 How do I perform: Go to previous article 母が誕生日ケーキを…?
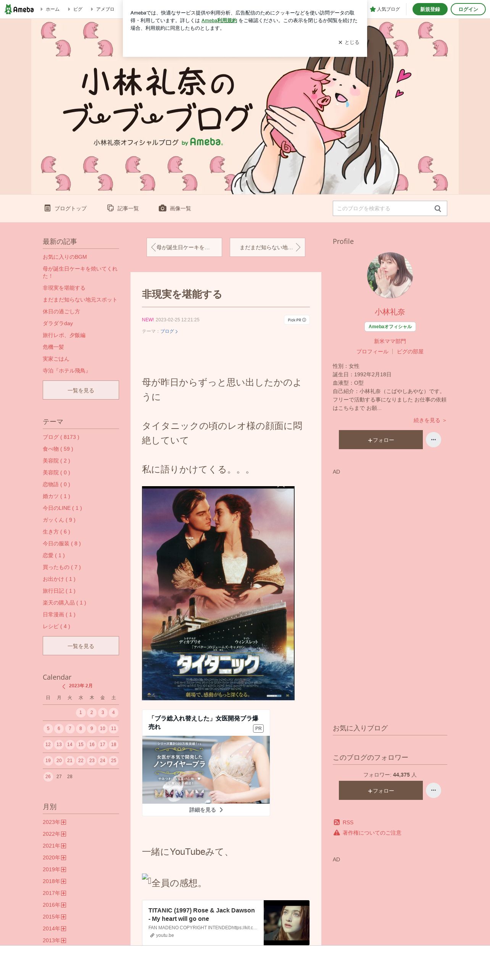click(184, 247)
